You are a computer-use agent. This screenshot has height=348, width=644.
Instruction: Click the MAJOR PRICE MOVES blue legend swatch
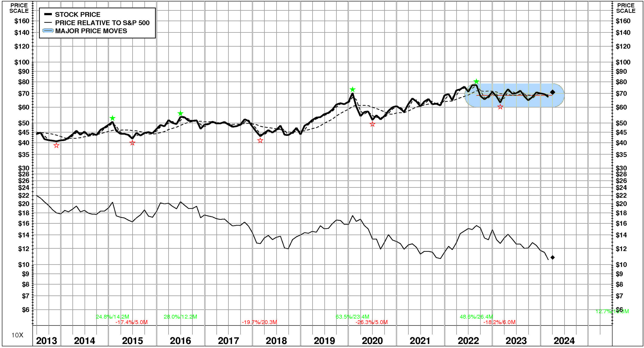point(48,31)
